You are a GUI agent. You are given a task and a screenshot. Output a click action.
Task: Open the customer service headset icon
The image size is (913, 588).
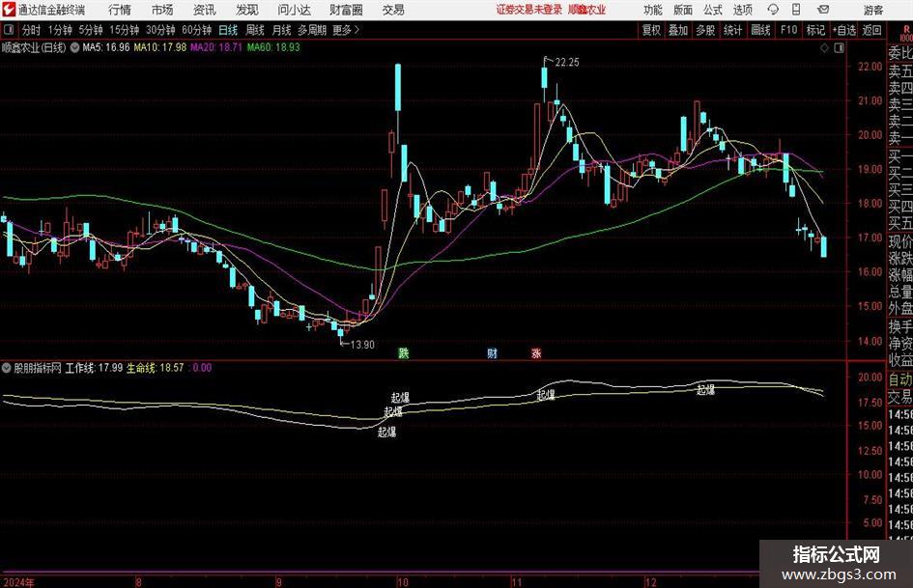point(773,10)
